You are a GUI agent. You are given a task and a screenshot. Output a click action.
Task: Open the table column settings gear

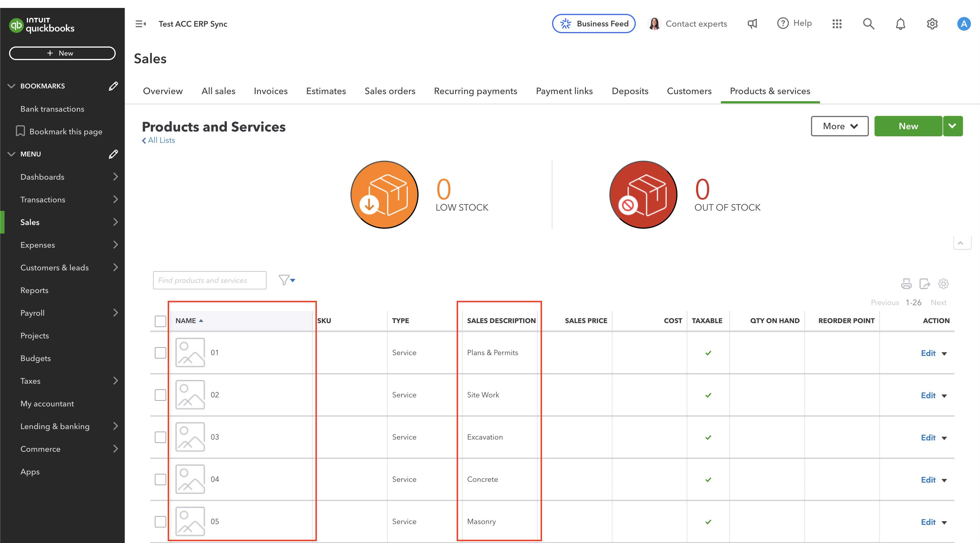point(943,284)
